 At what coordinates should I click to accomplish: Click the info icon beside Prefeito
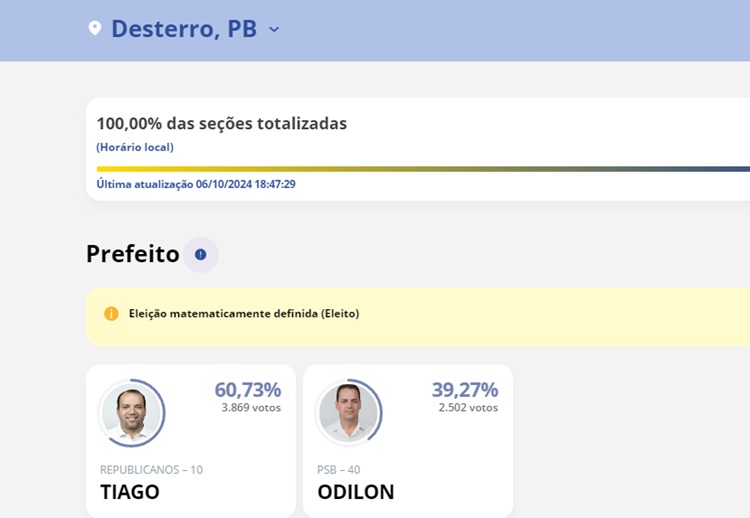[201, 254]
